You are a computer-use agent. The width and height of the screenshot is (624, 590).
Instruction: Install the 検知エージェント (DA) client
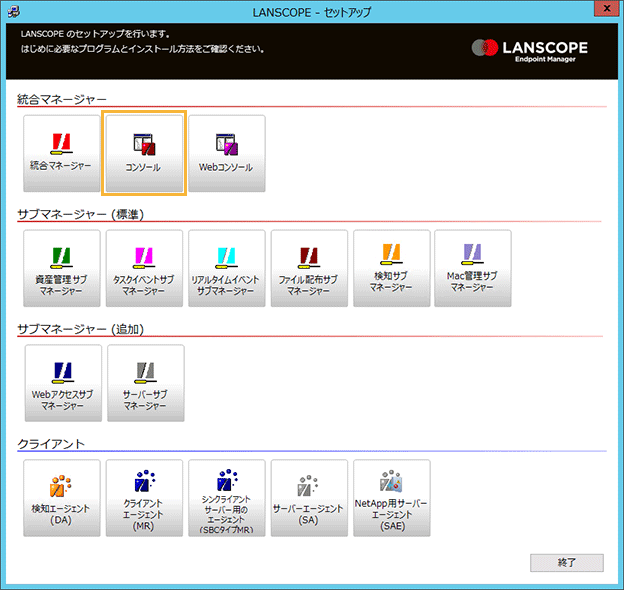(62, 498)
